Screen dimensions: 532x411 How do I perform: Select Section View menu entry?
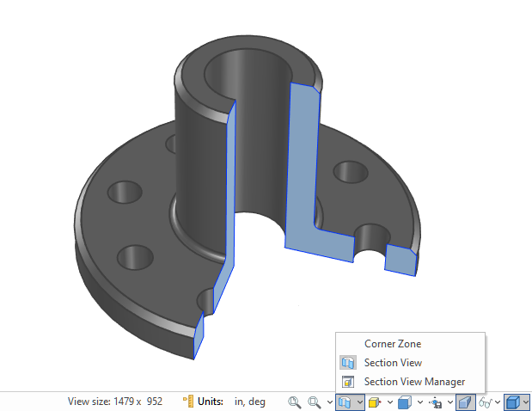tap(392, 363)
